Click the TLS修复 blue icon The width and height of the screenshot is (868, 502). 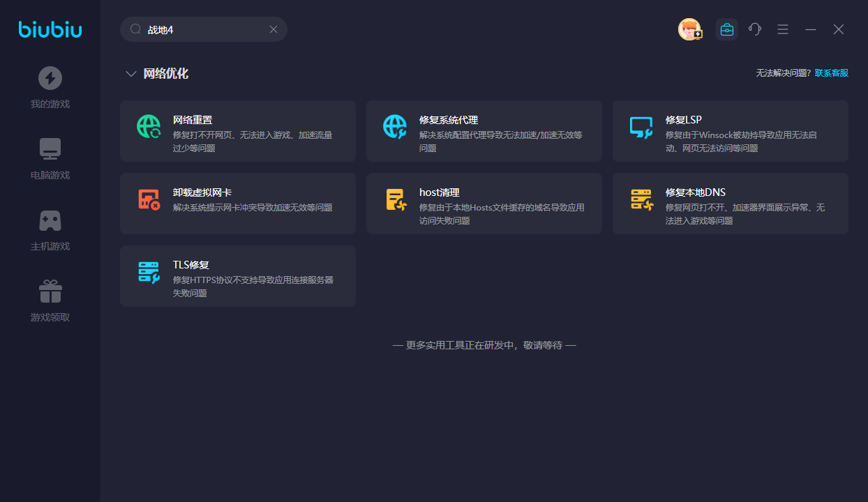click(x=149, y=272)
